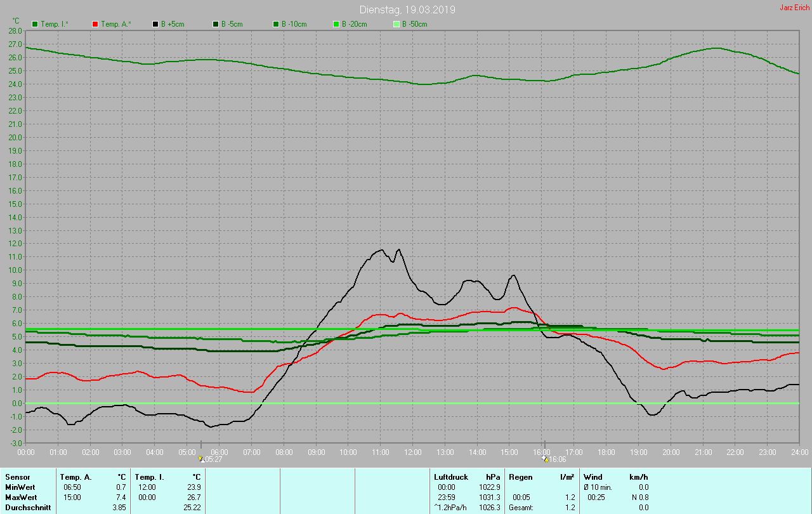Click the 3.85 average value
812x514 pixels.
click(119, 508)
